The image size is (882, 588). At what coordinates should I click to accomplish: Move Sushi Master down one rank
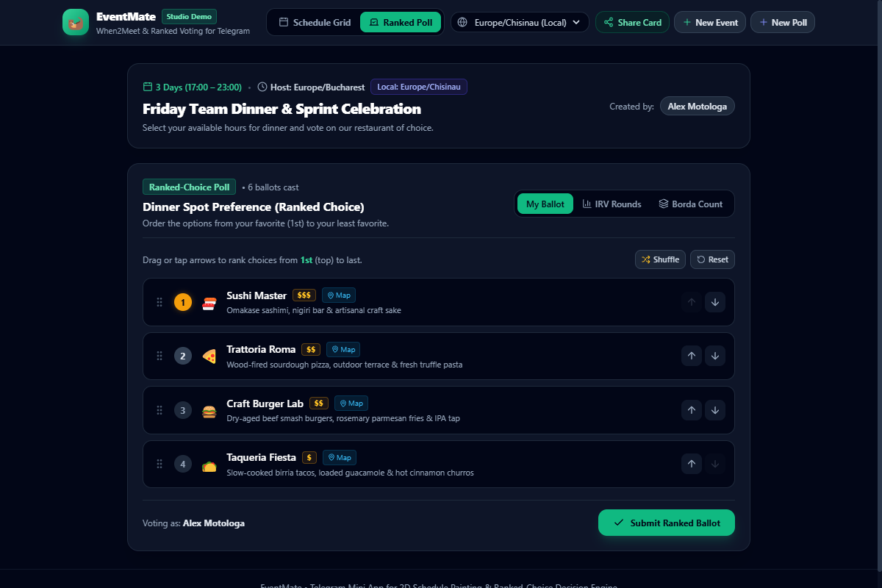click(x=715, y=302)
